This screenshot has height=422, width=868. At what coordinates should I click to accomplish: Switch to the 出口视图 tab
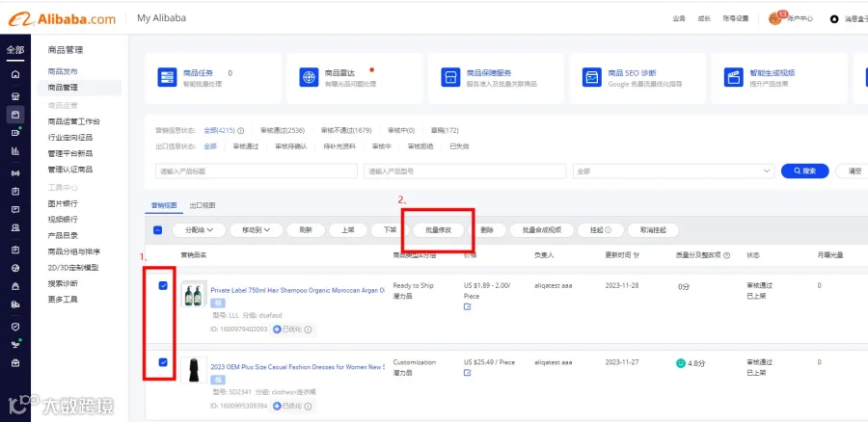(203, 205)
